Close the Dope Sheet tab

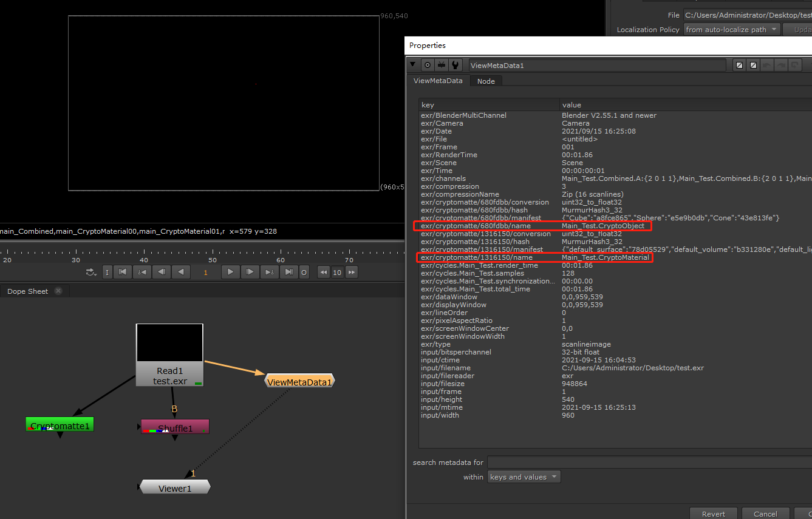coord(58,291)
